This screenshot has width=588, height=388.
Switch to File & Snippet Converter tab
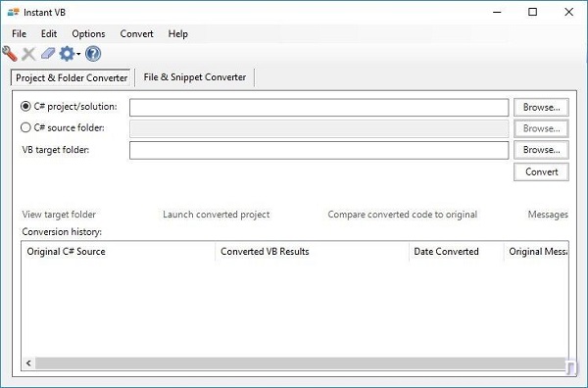[195, 77]
